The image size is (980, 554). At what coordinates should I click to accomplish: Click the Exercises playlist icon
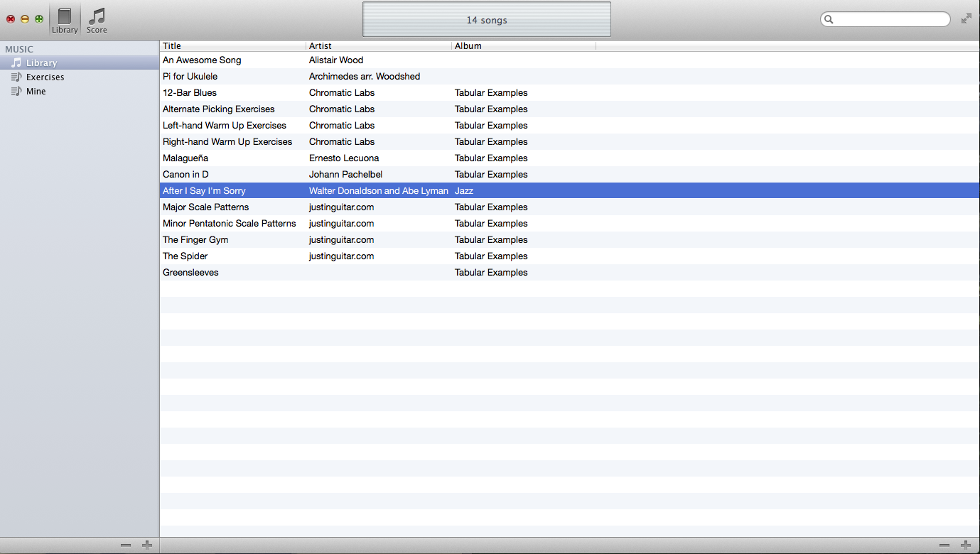[16, 77]
